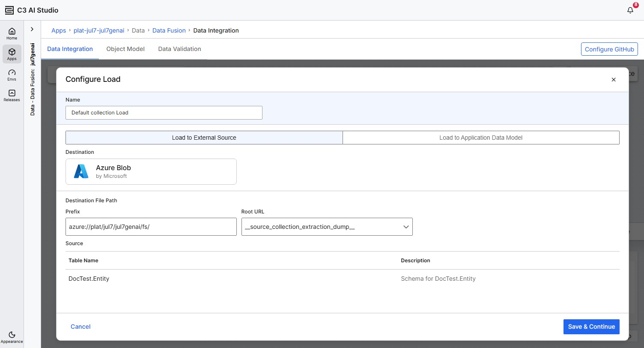Screen dimensions: 644x348
Task: Open the Root URL dropdown
Action: click(x=327, y=227)
